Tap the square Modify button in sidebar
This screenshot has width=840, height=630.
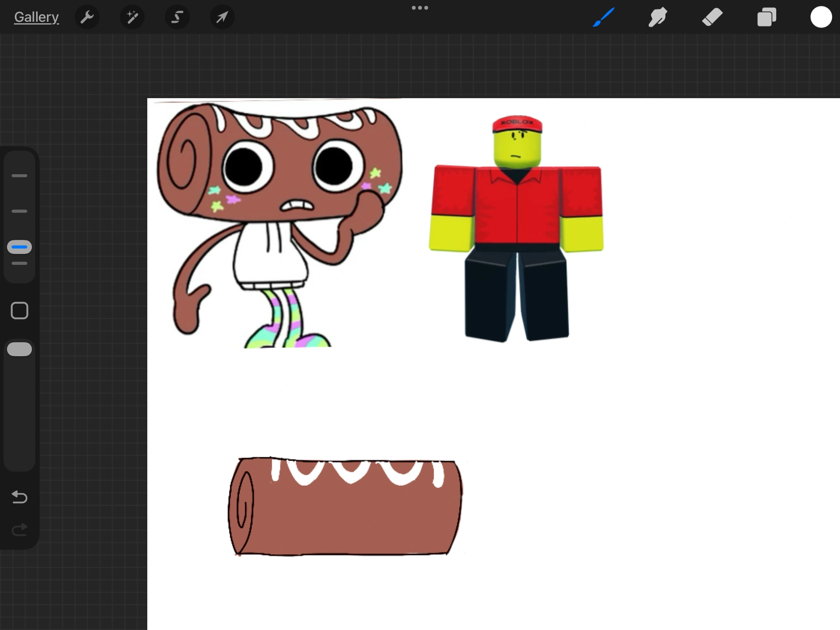click(19, 310)
